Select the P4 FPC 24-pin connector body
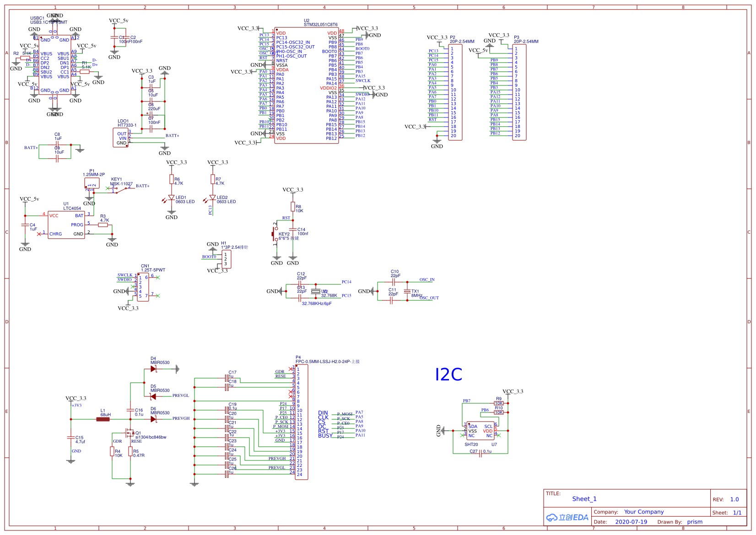 [302, 422]
